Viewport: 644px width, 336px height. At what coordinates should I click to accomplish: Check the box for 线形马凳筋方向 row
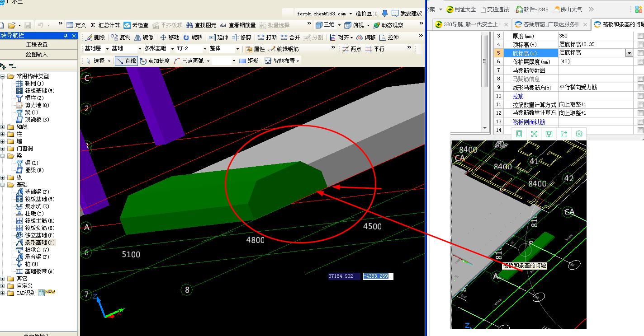click(x=640, y=87)
